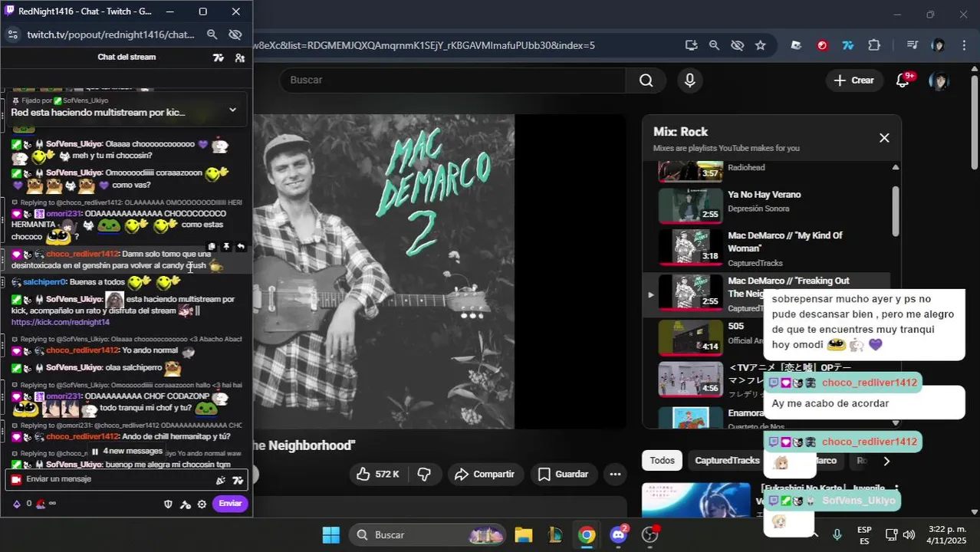Close the Mix: Rock playlist panel
Image resolution: width=980 pixels, height=552 pixels.
coord(884,138)
